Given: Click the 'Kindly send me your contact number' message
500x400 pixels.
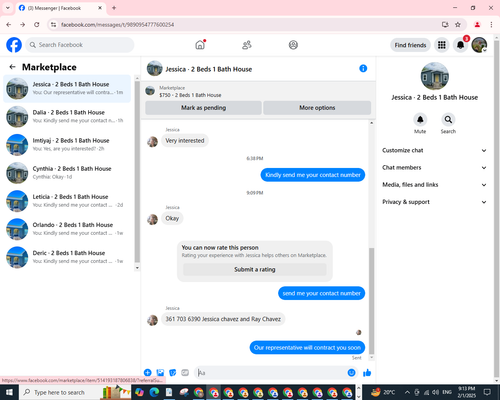Looking at the screenshot, I should pos(313,175).
